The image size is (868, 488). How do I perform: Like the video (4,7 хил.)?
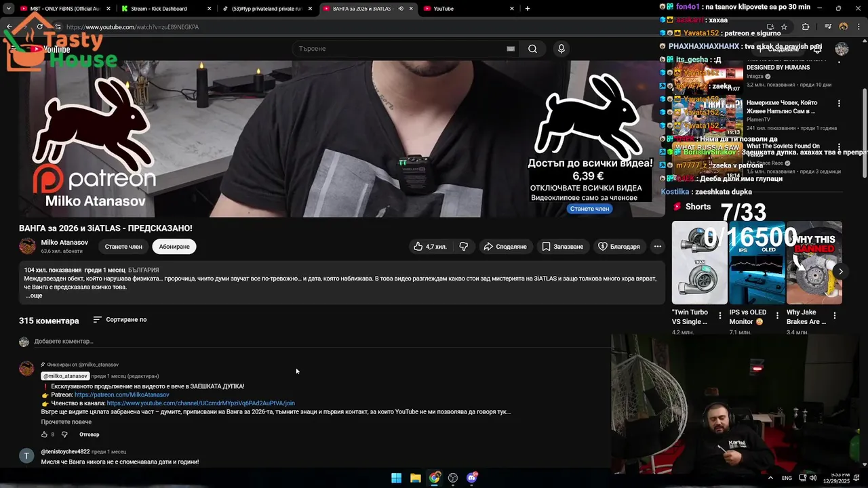click(x=430, y=247)
